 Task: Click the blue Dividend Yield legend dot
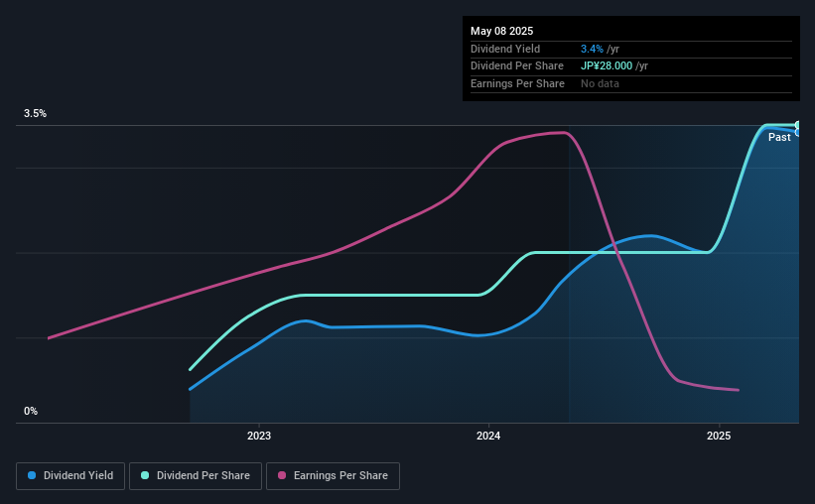32,475
